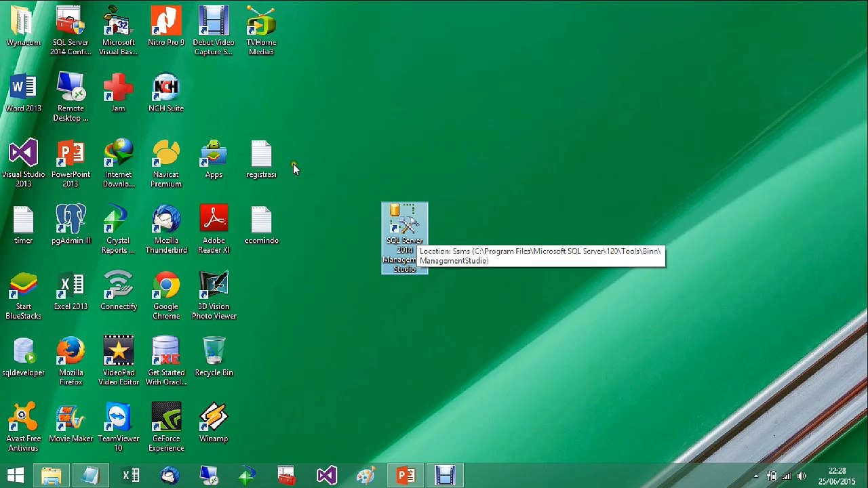The height and width of the screenshot is (488, 868).
Task: Select the Recycle Bin icon
Action: pyautogui.click(x=214, y=357)
